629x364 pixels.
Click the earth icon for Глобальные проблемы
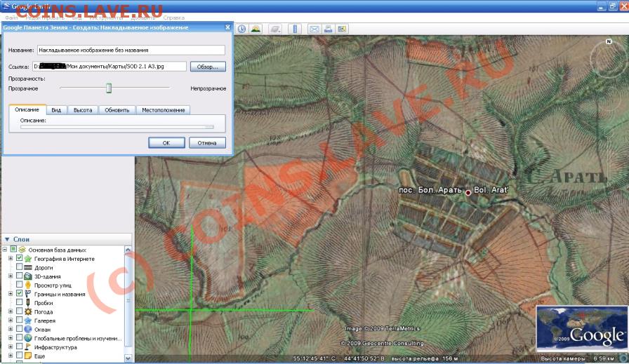[27, 338]
